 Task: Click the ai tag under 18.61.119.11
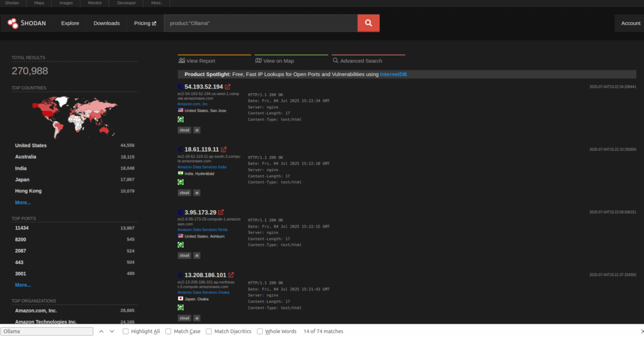197,192
